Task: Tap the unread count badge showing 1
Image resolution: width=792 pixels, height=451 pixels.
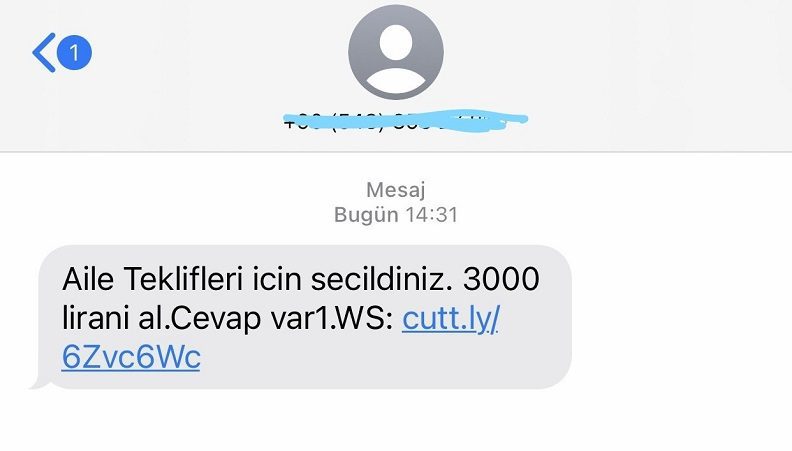Action: click(74, 53)
